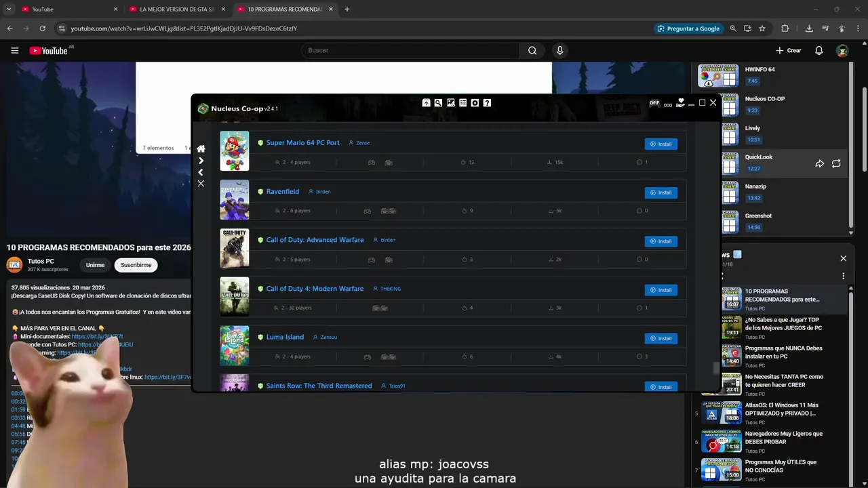
Task: Open Nucleus Co-op settings gear
Action: coord(475,103)
